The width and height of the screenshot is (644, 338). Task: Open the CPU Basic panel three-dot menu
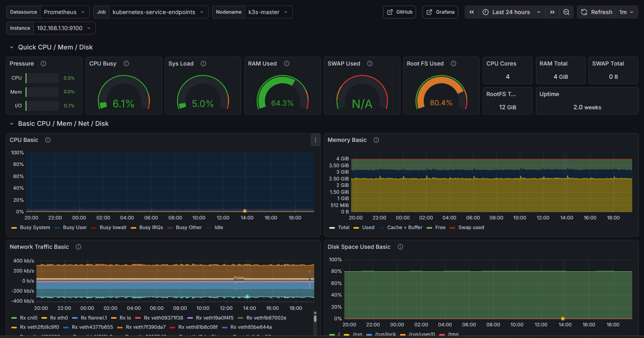point(316,140)
